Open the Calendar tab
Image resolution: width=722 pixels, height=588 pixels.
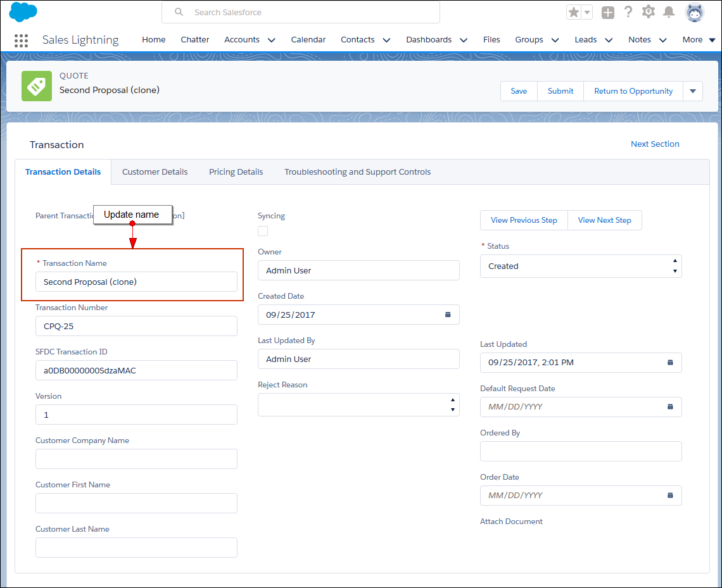[308, 40]
